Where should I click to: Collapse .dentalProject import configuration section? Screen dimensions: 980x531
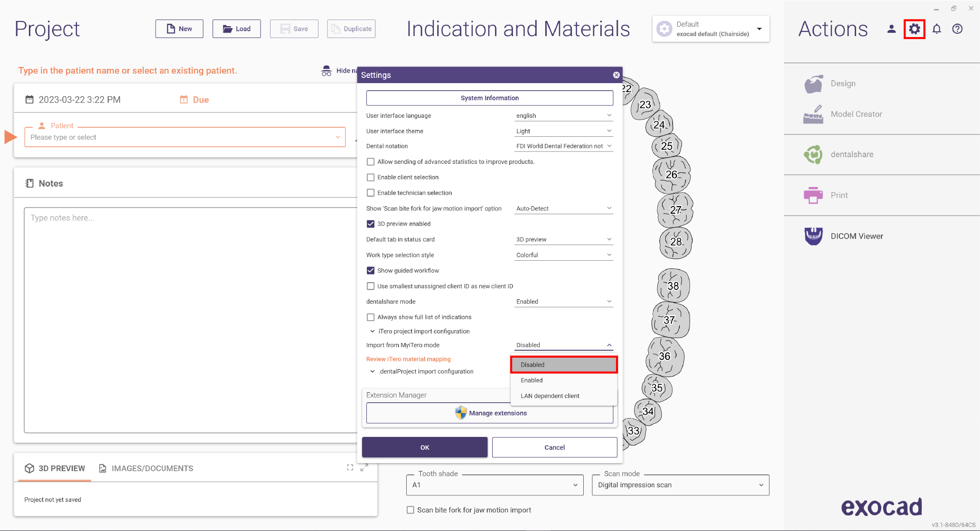(372, 371)
